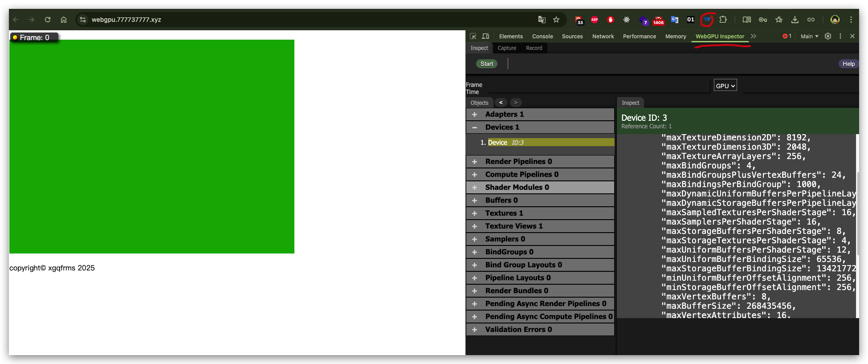Open the reading list side panel
Screen dimensions: 868x364
tap(747, 20)
